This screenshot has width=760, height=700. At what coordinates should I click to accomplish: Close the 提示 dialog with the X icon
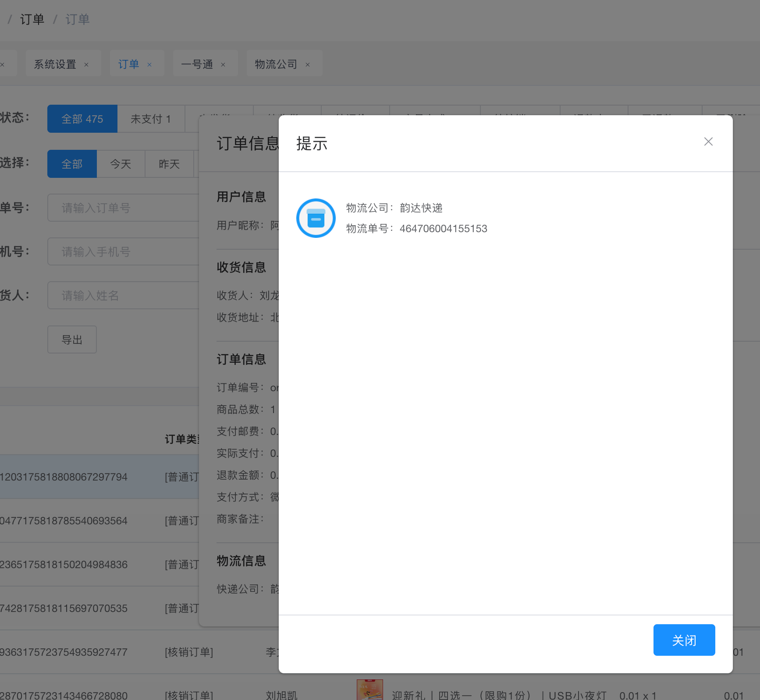708,141
